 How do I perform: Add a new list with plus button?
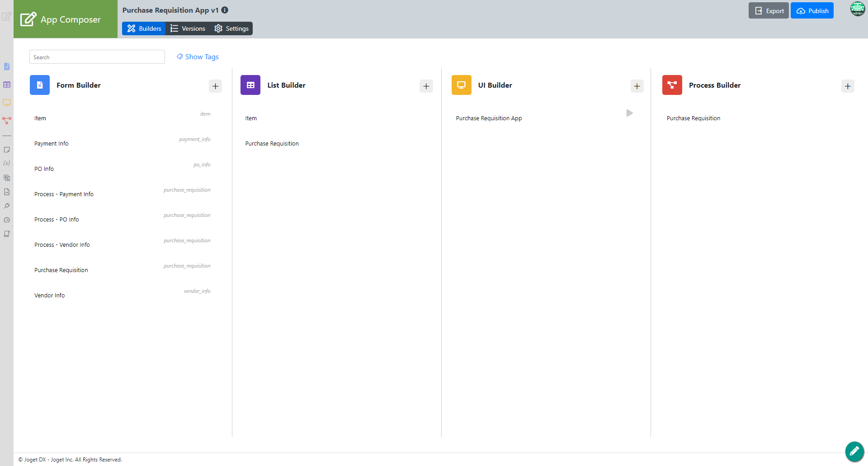point(426,86)
